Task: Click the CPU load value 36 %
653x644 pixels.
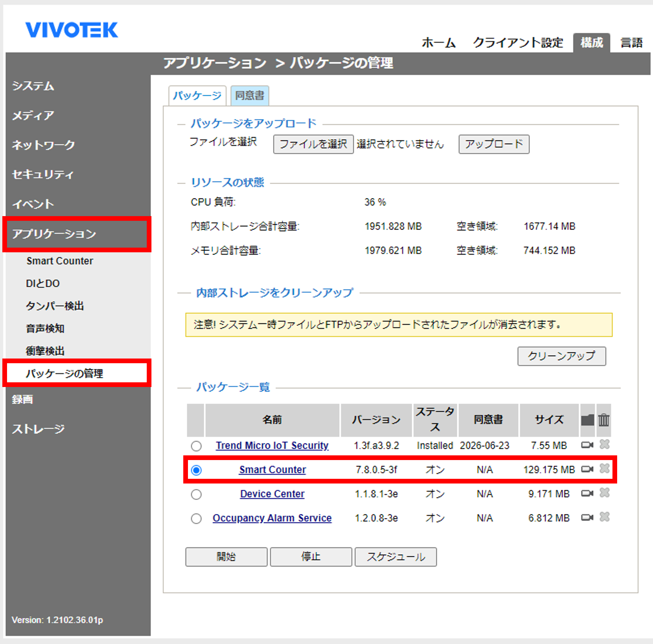Action: [375, 202]
